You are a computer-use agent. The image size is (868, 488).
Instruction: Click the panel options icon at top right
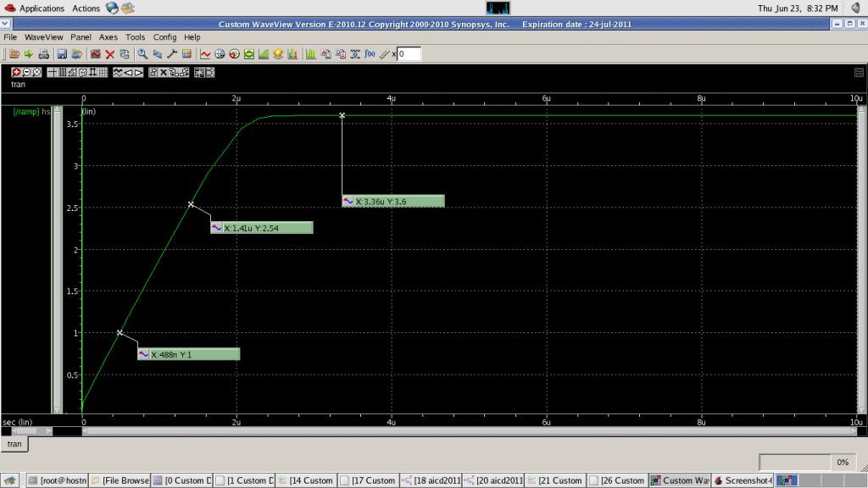(859, 73)
